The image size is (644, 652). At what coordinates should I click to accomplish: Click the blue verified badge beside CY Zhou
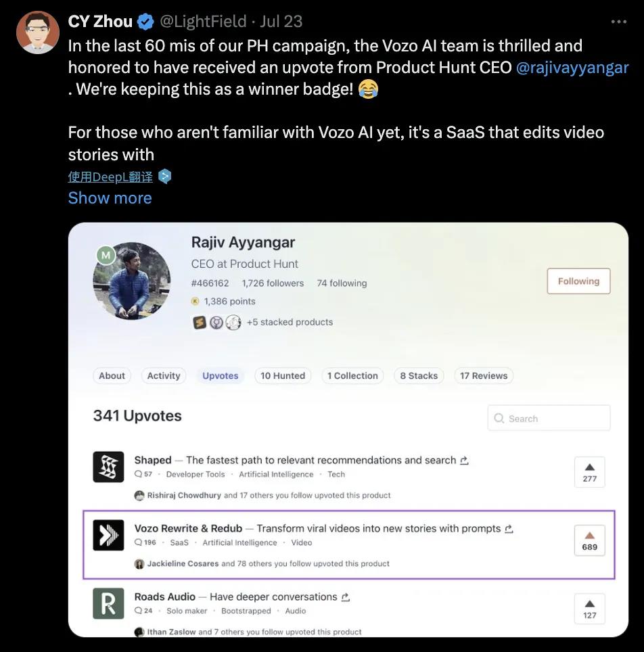145,22
